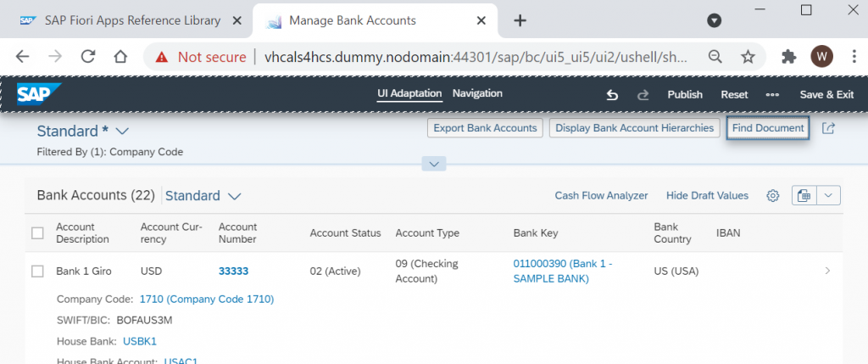Click the Account Currency column header
Screen dimensions: 868x364
point(171,233)
